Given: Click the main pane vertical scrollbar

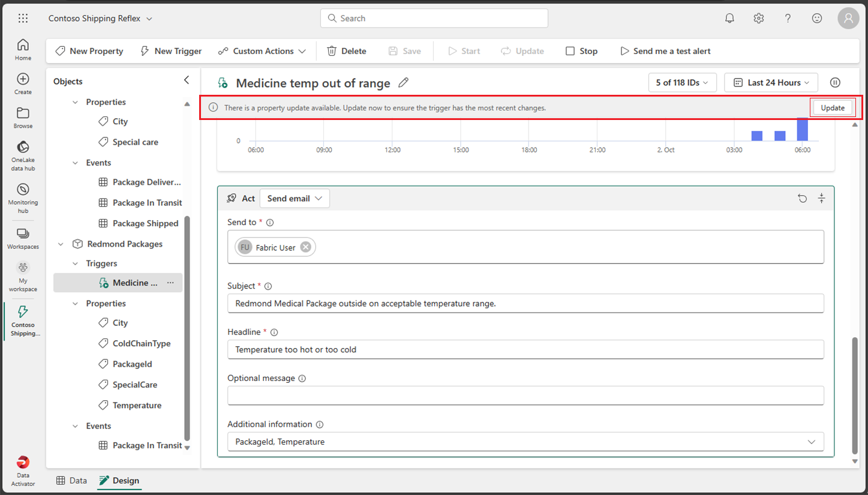Looking at the screenshot, I should click(x=855, y=396).
